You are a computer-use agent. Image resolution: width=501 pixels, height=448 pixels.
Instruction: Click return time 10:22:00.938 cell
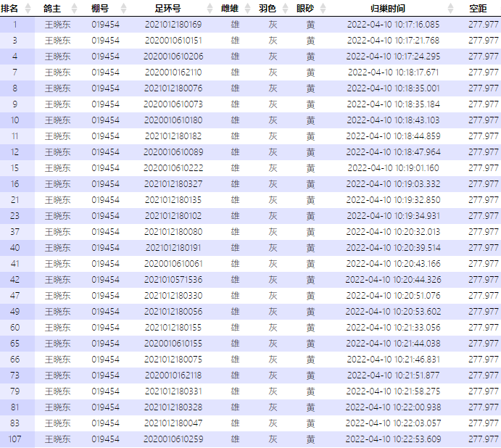[393, 407]
